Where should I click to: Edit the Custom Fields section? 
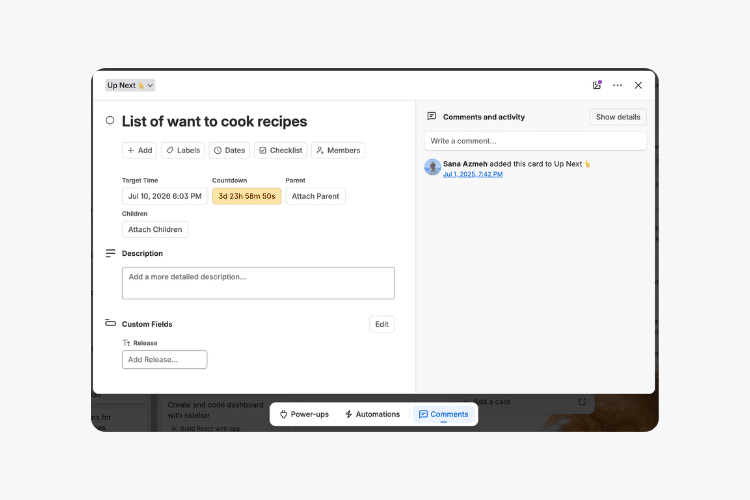(382, 324)
